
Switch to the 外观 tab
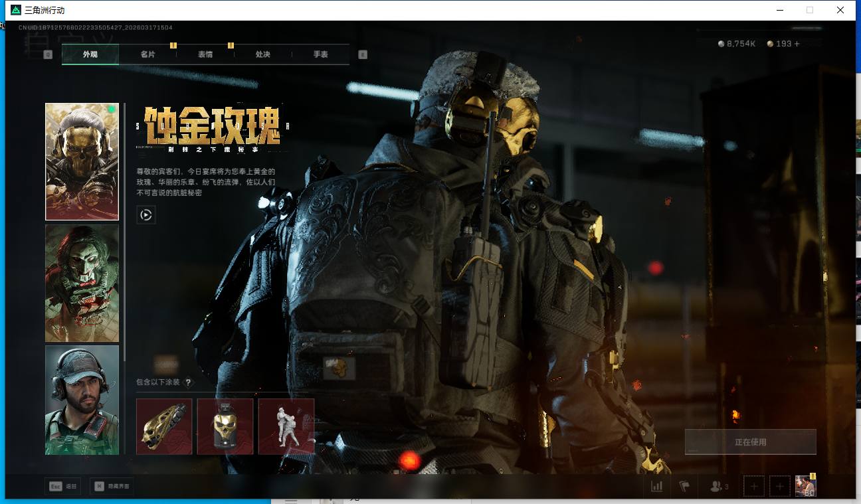90,54
